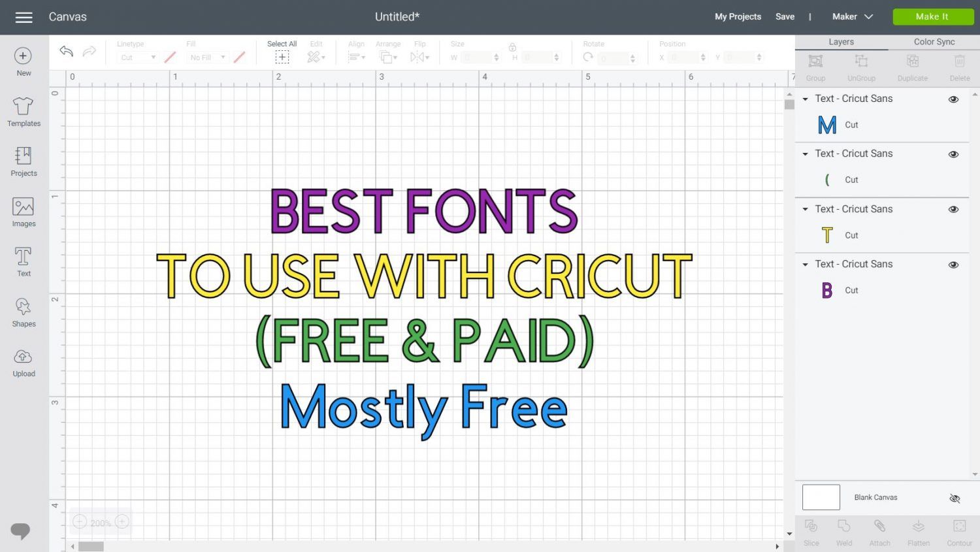Click the Rotate icon
The image size is (980, 552).
(588, 57)
